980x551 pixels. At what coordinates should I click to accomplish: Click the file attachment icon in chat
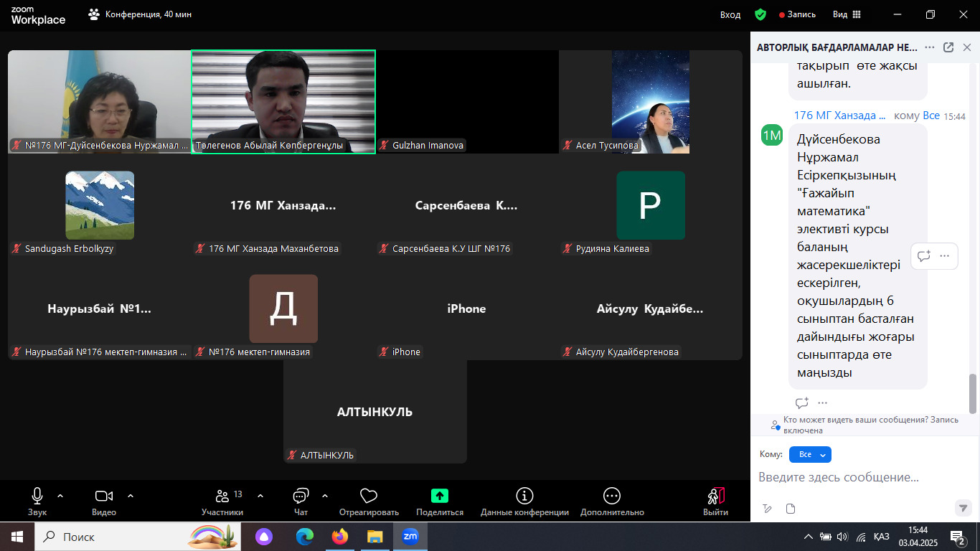coord(791,509)
